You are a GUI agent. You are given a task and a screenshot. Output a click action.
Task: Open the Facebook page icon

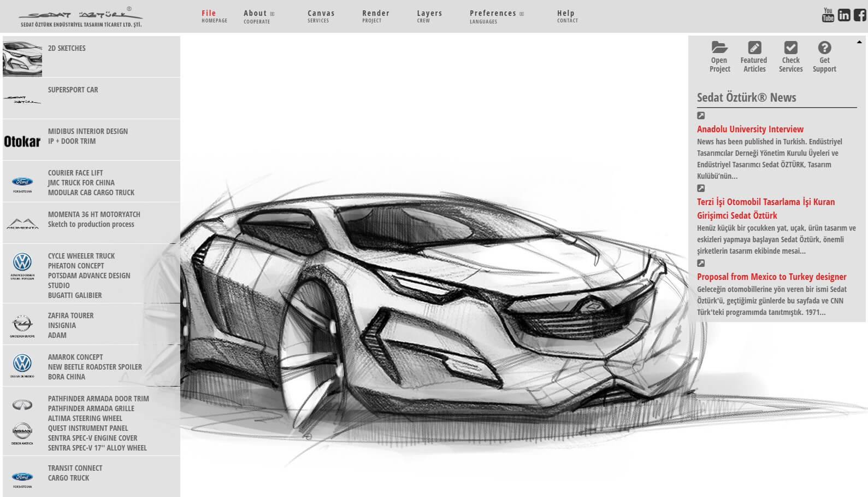(x=860, y=15)
